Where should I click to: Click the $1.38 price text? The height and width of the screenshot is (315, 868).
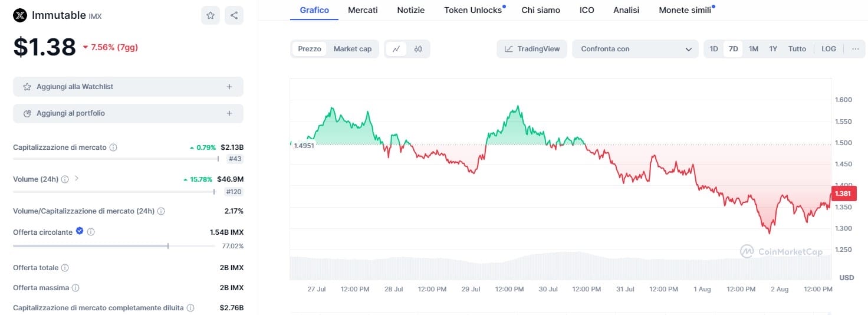45,47
